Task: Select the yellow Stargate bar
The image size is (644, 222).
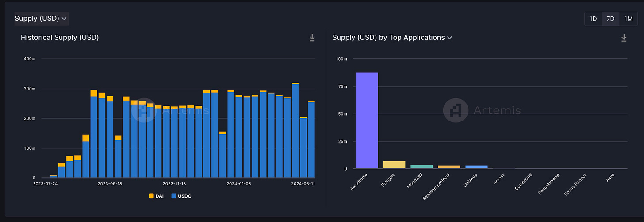Action: [x=394, y=165]
